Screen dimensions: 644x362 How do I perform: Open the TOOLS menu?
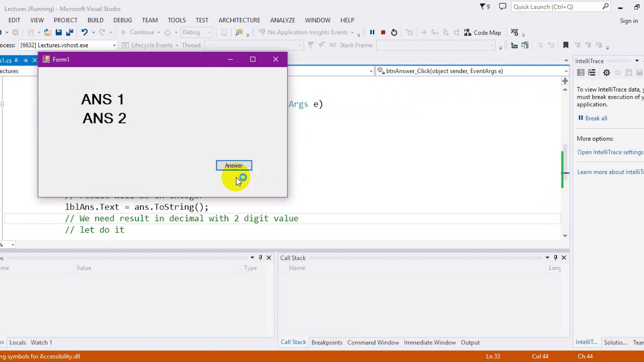point(177,20)
